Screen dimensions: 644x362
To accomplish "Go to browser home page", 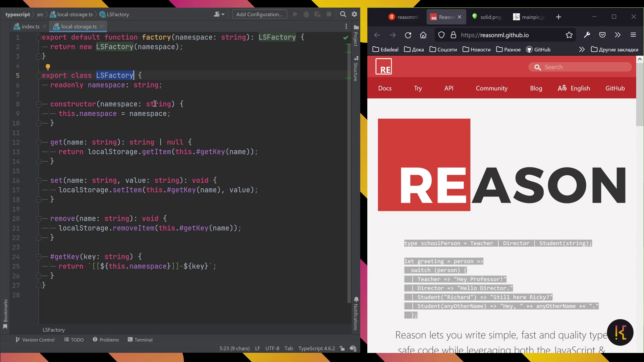I will (x=423, y=35).
